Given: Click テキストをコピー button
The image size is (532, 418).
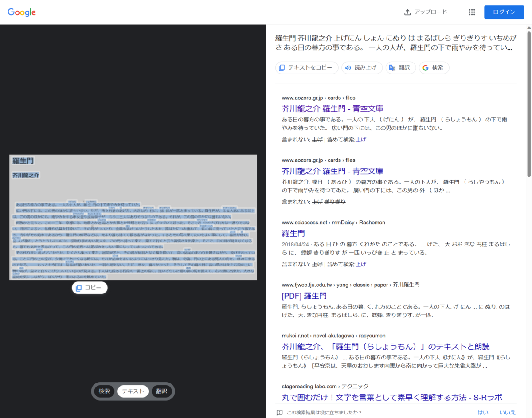Looking at the screenshot, I should point(307,68).
